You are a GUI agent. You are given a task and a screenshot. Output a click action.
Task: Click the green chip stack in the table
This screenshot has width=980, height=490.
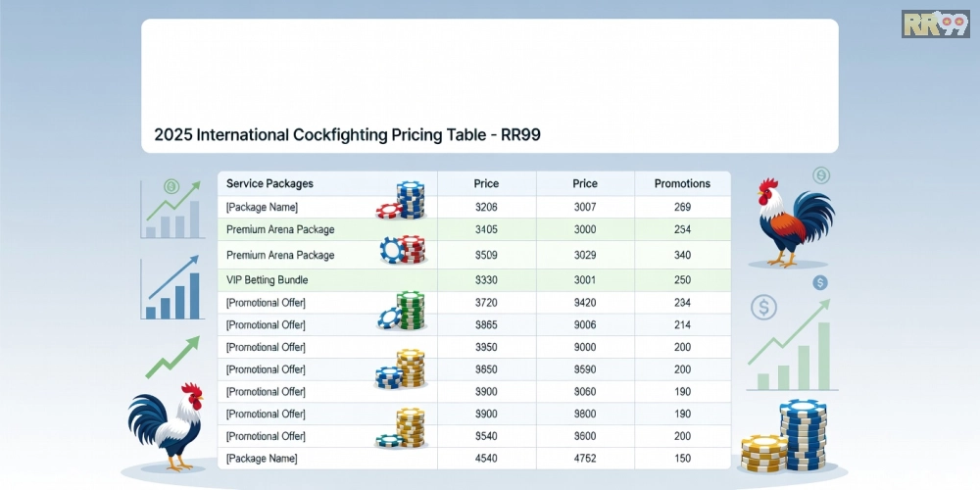pyautogui.click(x=401, y=311)
